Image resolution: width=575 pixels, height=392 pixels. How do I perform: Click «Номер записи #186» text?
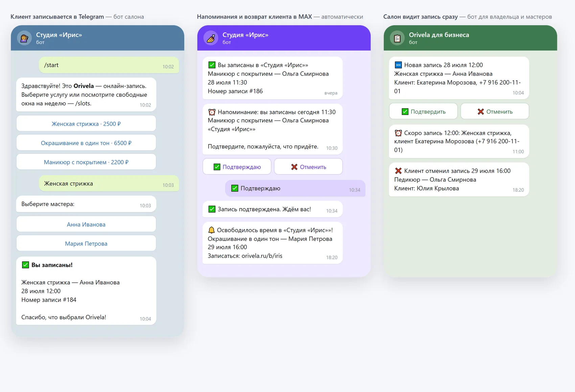pyautogui.click(x=235, y=91)
